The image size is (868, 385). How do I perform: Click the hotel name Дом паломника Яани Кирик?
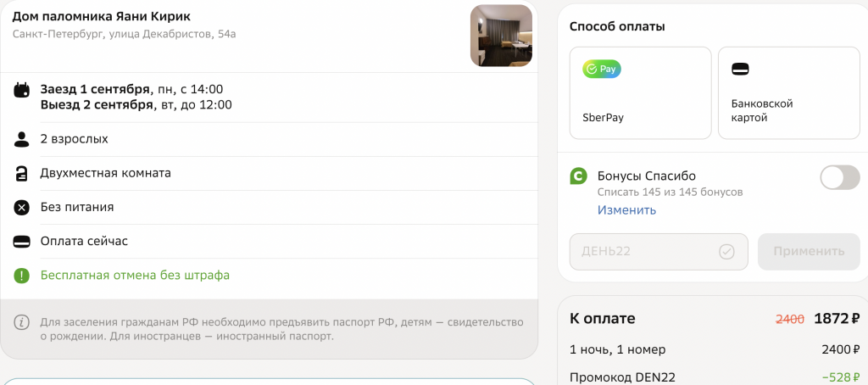(x=102, y=17)
